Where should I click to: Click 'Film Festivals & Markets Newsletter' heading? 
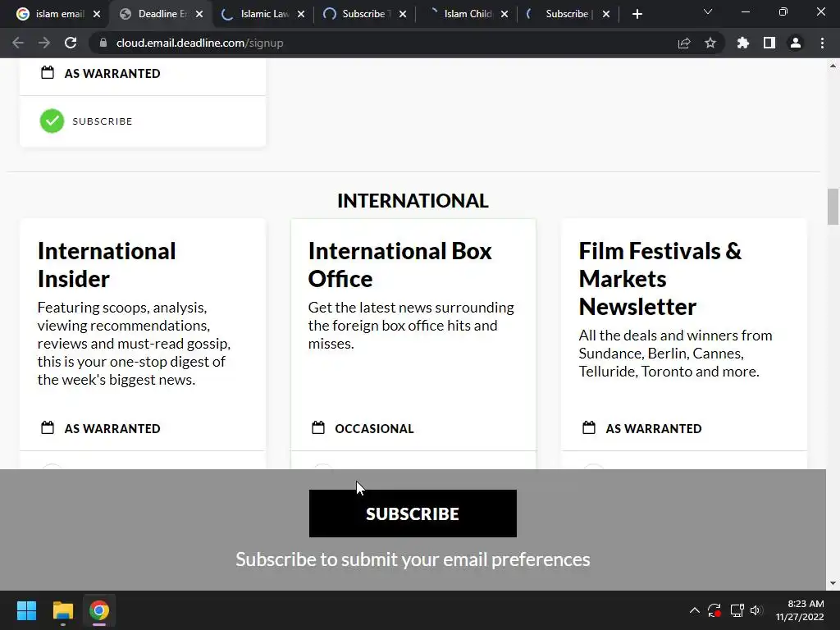click(660, 279)
